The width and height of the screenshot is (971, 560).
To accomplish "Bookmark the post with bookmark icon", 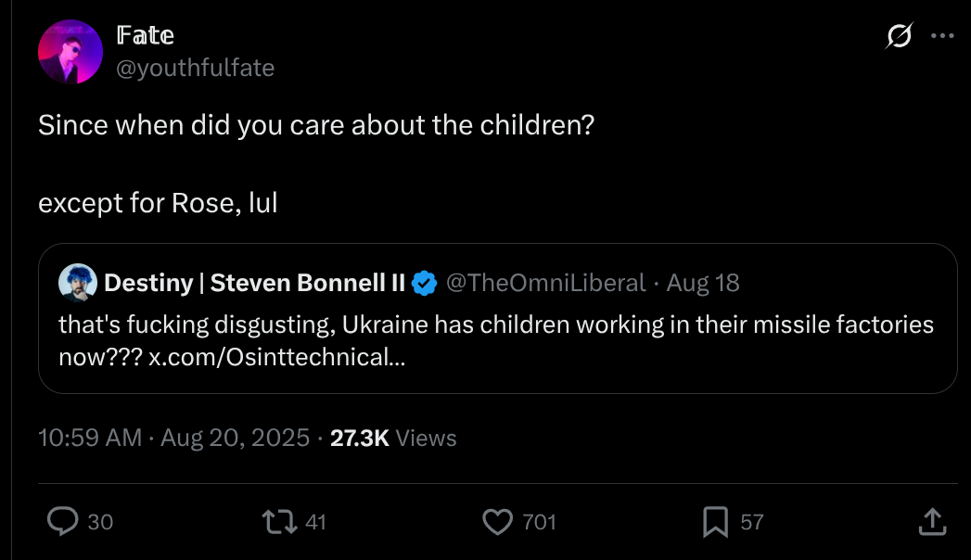I will pos(715,522).
